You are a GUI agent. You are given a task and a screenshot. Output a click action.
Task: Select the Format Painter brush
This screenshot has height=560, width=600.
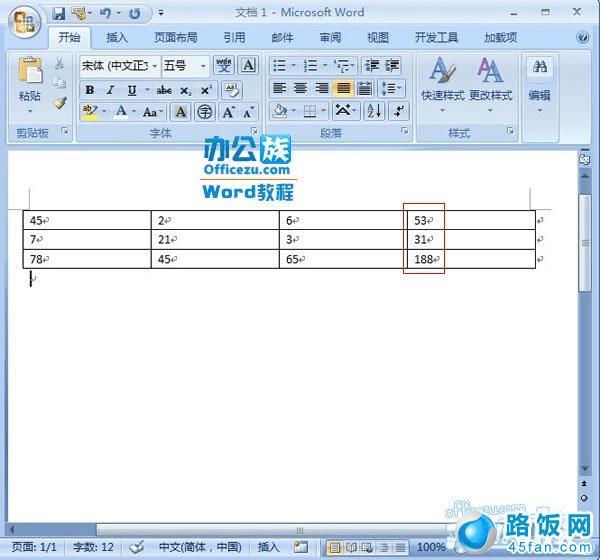(x=59, y=102)
